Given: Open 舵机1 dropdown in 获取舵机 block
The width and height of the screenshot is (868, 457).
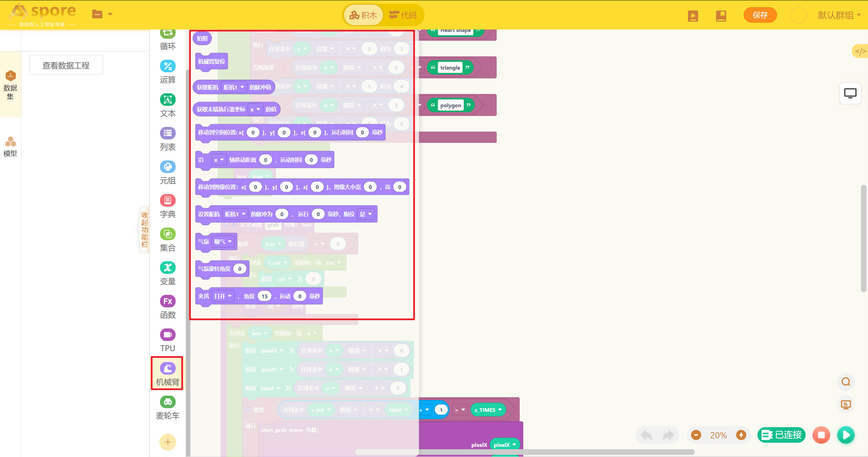Looking at the screenshot, I should point(234,87).
